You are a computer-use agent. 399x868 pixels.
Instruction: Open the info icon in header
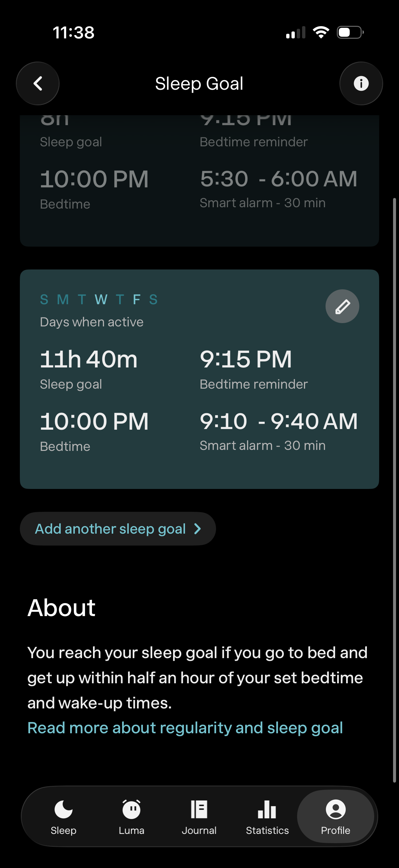361,83
